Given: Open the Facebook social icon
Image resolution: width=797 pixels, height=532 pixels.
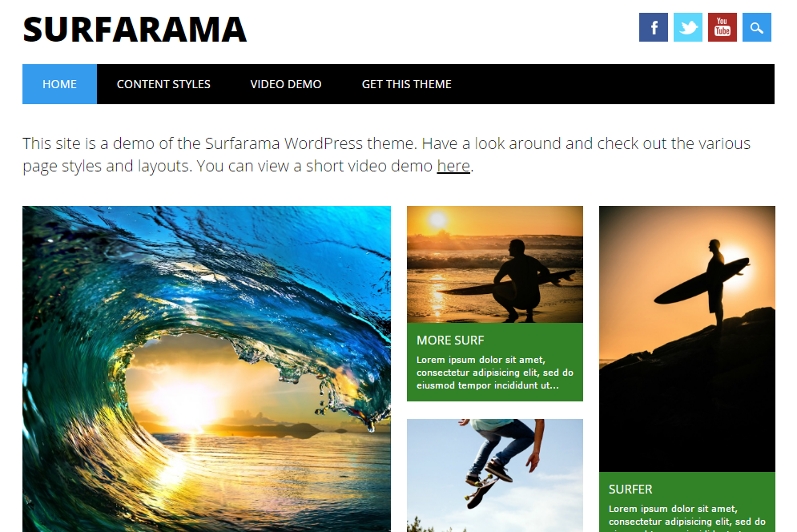Looking at the screenshot, I should pos(653,27).
